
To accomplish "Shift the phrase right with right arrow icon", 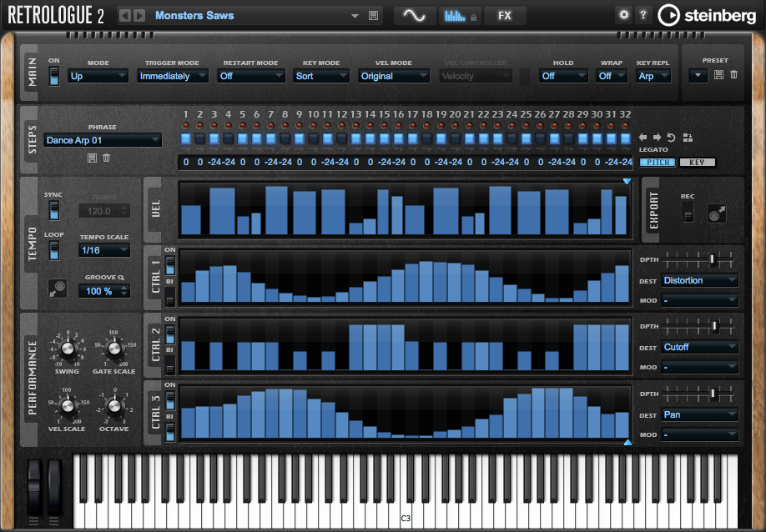I will pyautogui.click(x=657, y=138).
